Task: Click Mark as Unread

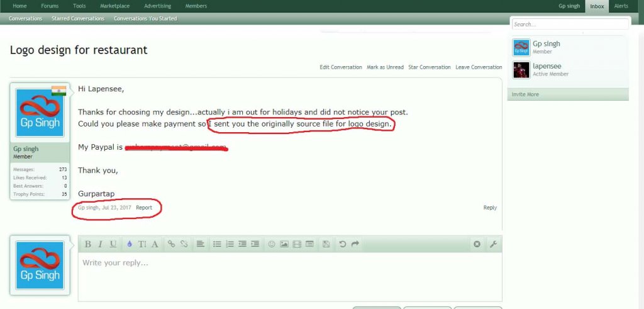Action: tap(386, 67)
